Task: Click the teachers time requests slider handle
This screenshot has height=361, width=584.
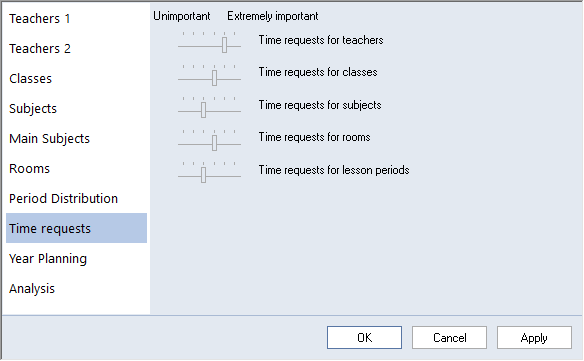Action: coord(225,45)
